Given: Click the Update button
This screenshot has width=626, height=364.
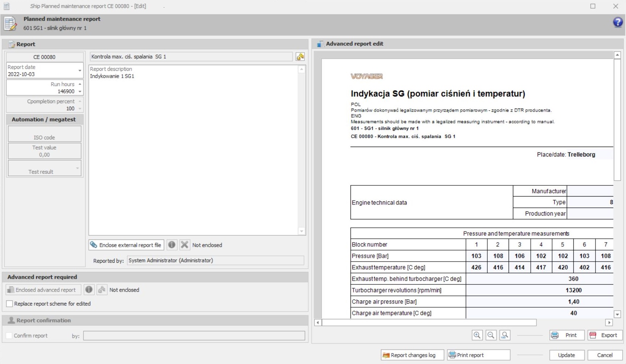Looking at the screenshot, I should click(567, 355).
